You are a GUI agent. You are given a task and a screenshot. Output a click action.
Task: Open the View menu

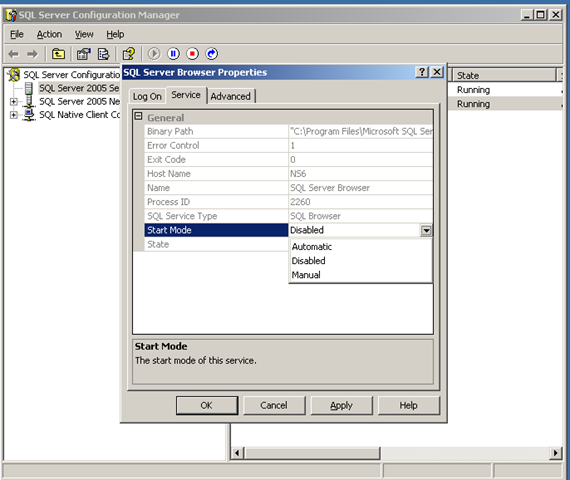coord(84,35)
